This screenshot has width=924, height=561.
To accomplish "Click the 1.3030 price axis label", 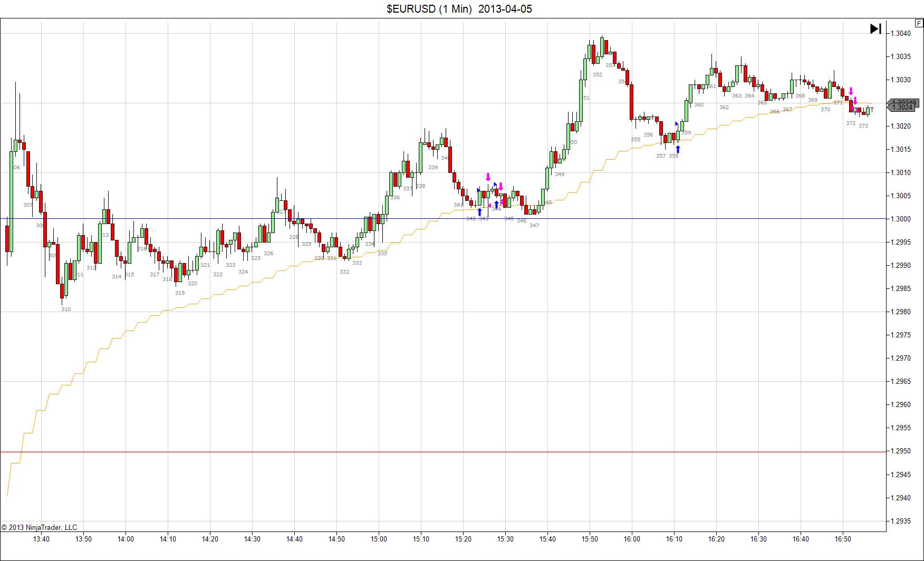I will (900, 80).
